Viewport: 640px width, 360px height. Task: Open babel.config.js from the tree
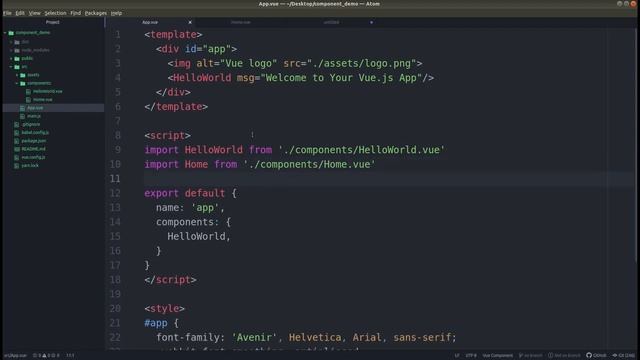pos(35,133)
